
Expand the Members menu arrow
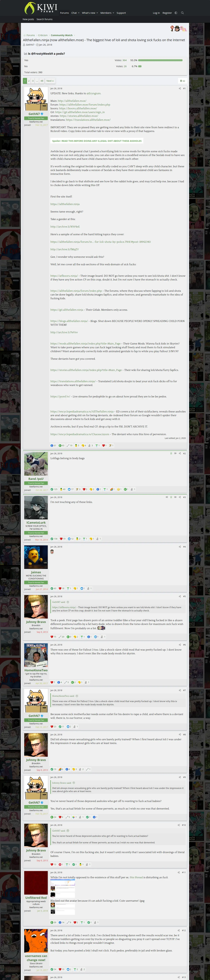[x=113, y=13]
